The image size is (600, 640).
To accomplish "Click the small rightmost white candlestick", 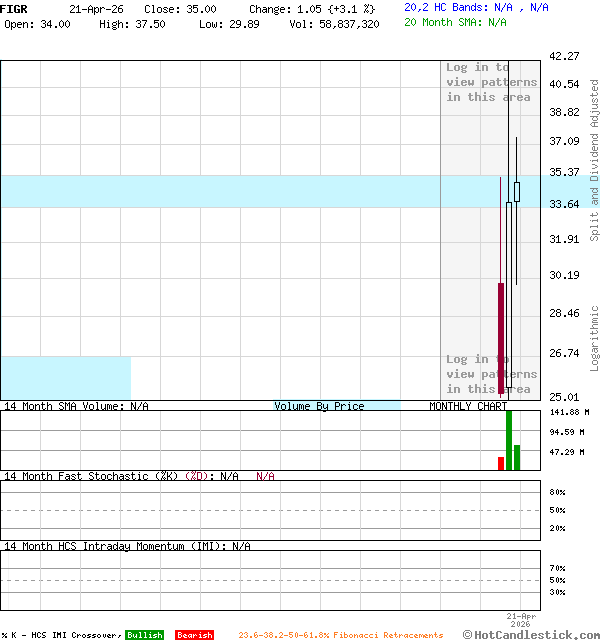I will click(517, 192).
